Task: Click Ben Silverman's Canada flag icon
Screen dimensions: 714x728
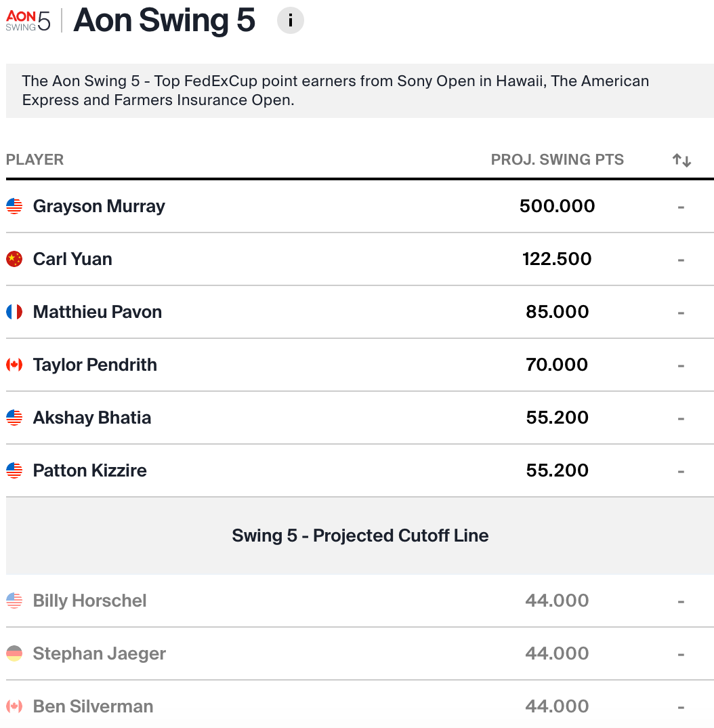Action: pos(14,706)
